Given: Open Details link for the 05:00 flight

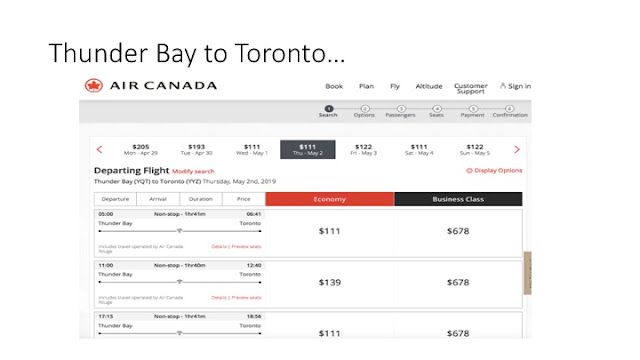Looking at the screenshot, I should click(219, 247).
